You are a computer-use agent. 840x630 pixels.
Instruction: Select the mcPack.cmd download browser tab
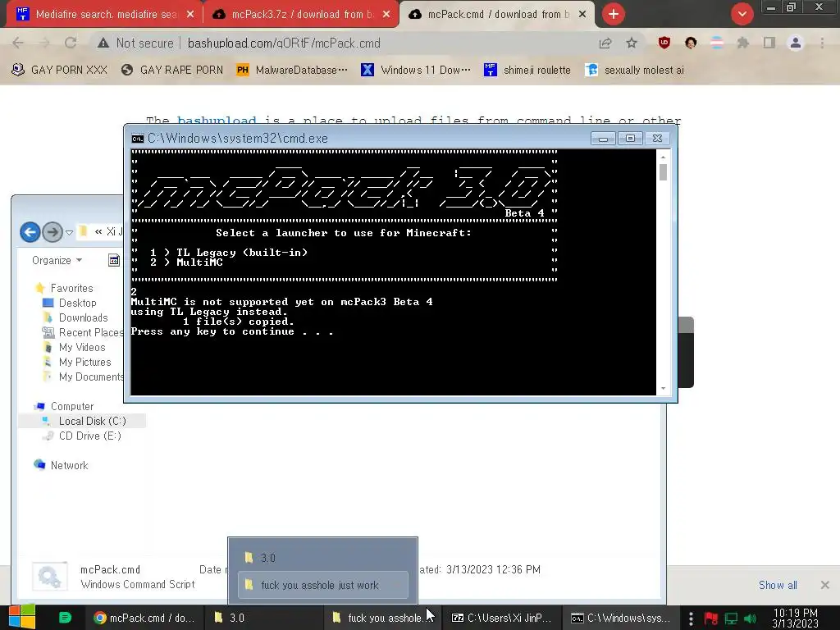[x=498, y=15]
